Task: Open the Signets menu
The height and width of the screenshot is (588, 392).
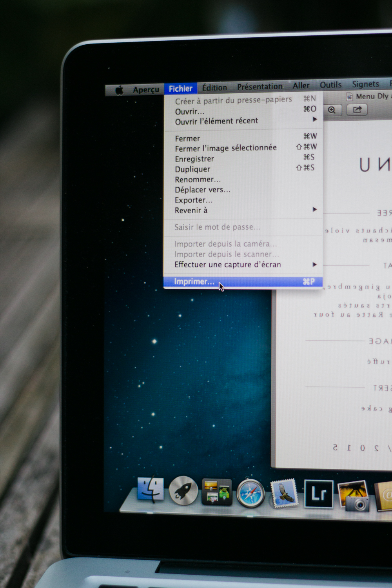Action: coord(365,84)
